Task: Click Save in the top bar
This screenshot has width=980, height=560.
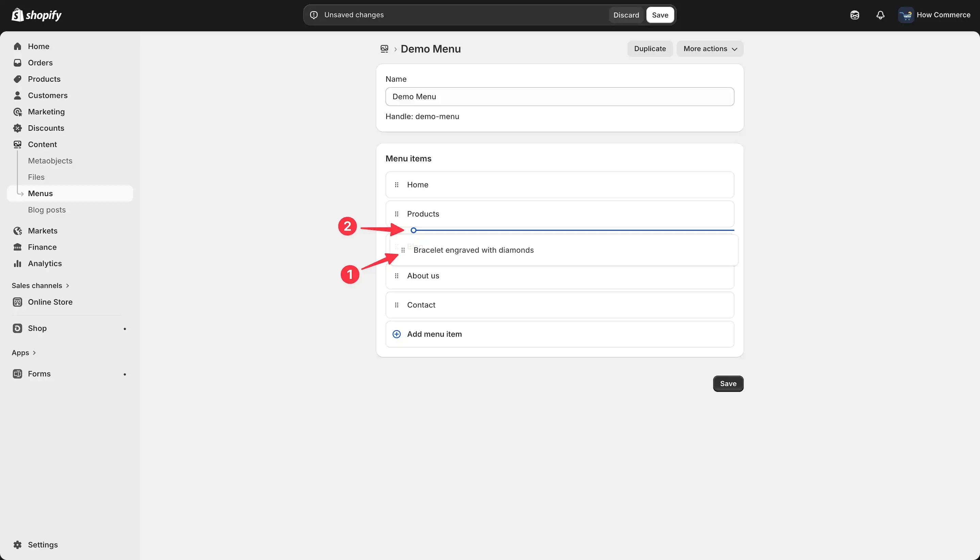Action: [660, 15]
